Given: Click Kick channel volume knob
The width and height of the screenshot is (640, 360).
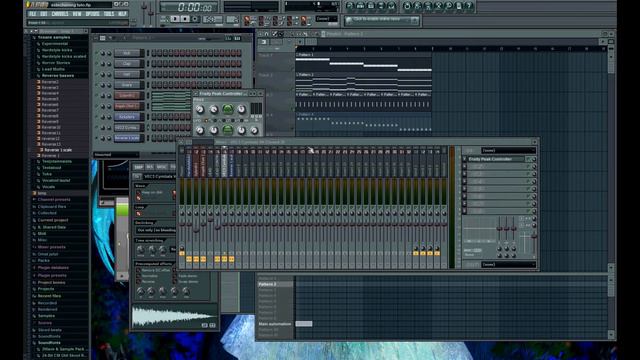Looking at the screenshot, I should (x=109, y=53).
